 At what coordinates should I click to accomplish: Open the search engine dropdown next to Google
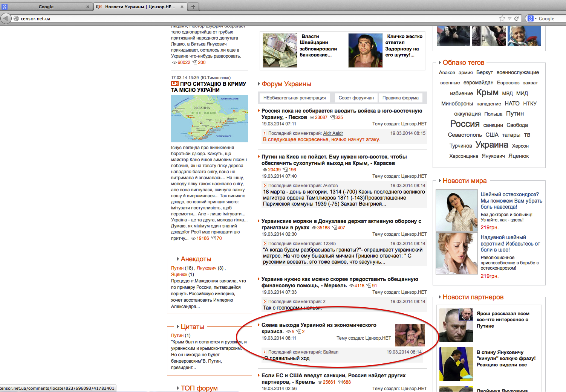[532, 18]
